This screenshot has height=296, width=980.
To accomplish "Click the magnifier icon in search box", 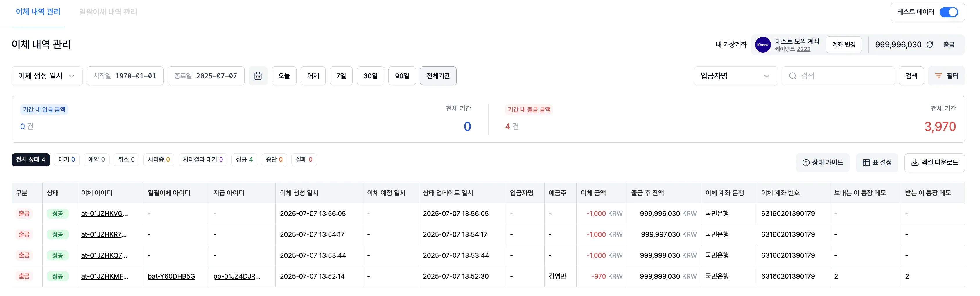I will tap(792, 76).
